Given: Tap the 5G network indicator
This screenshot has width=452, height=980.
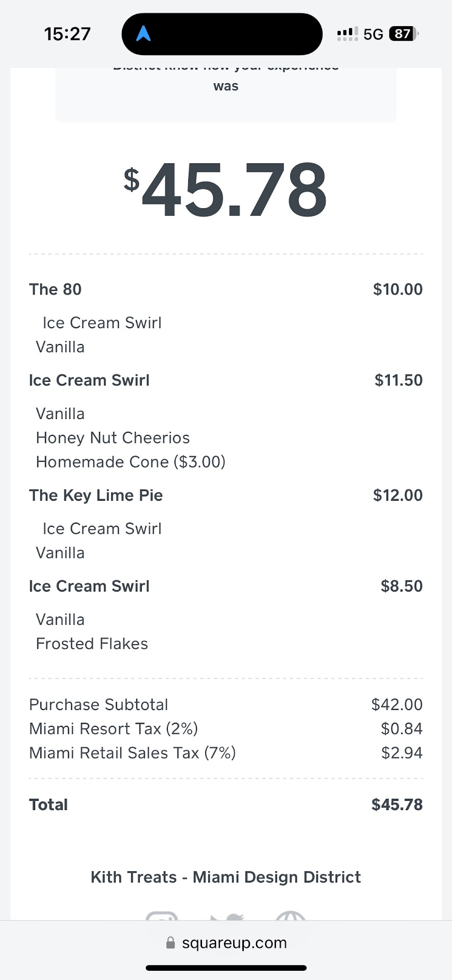Looking at the screenshot, I should tap(373, 34).
